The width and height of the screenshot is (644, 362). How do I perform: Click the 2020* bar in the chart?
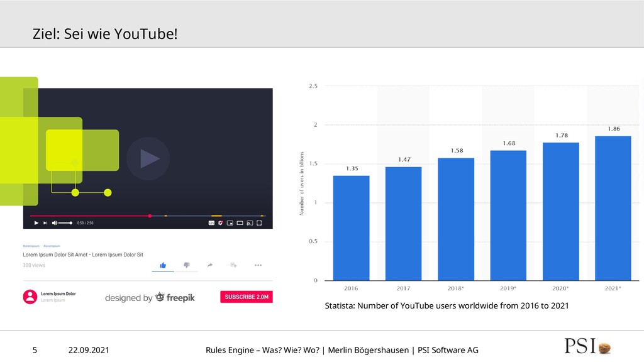pyautogui.click(x=560, y=211)
